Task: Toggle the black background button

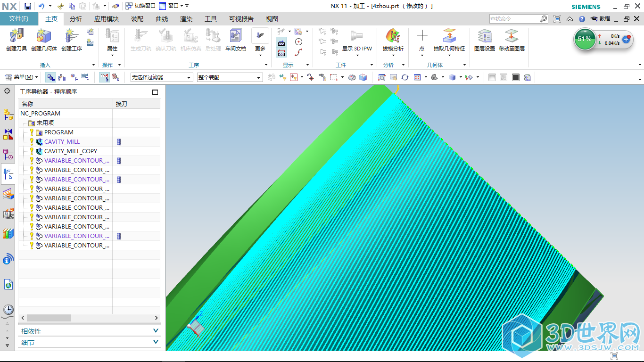Action: click(516, 77)
